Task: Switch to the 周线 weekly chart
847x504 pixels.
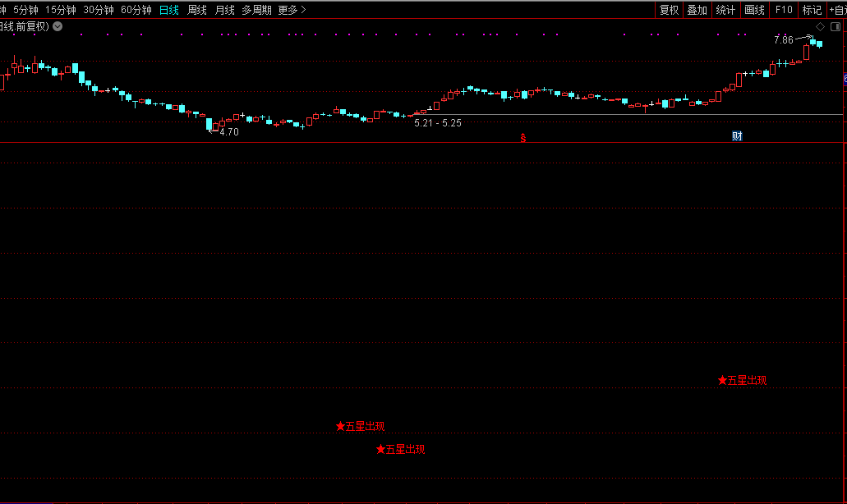Action: pyautogui.click(x=197, y=10)
